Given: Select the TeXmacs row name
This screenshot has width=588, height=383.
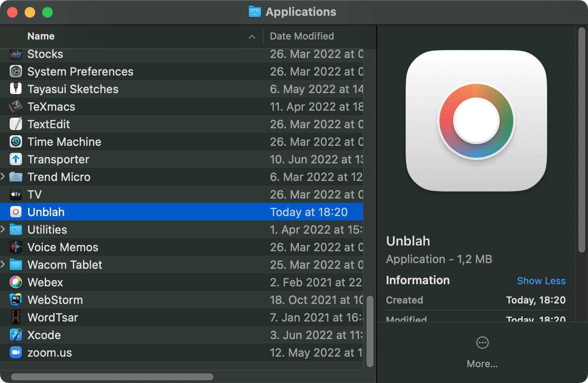Looking at the screenshot, I should (x=51, y=107).
